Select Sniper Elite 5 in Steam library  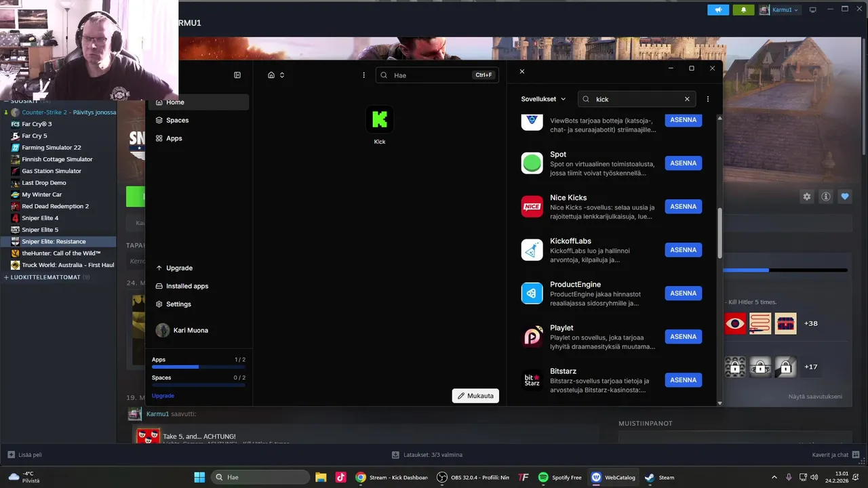pyautogui.click(x=40, y=230)
